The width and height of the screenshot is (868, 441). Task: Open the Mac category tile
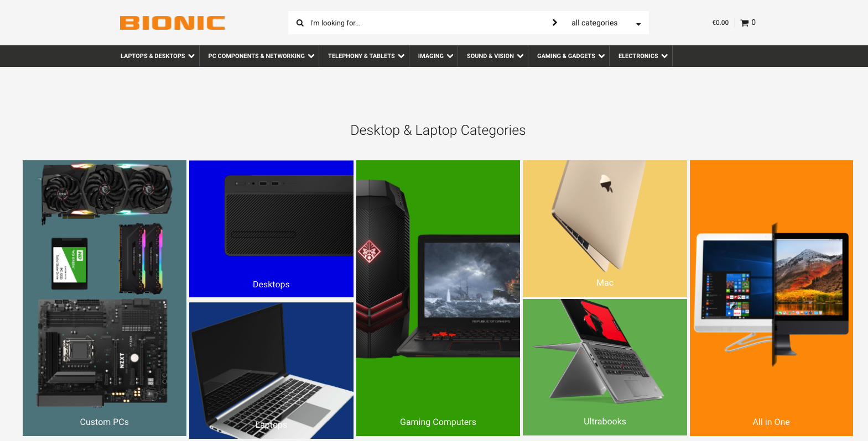tap(605, 228)
